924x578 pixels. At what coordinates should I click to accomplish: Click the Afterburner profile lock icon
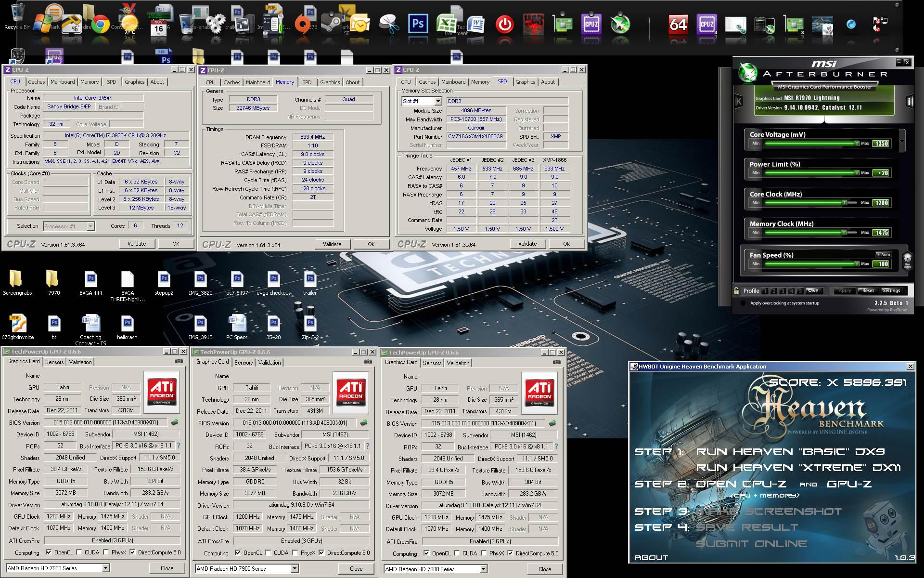coord(736,290)
